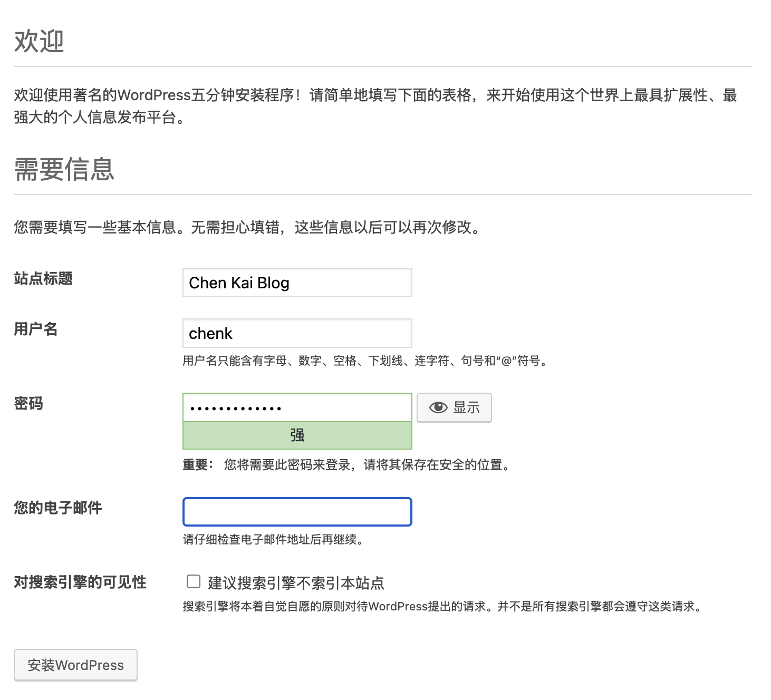Click the eye icon to reveal password
Screen dimensions: 771x700
(438, 407)
